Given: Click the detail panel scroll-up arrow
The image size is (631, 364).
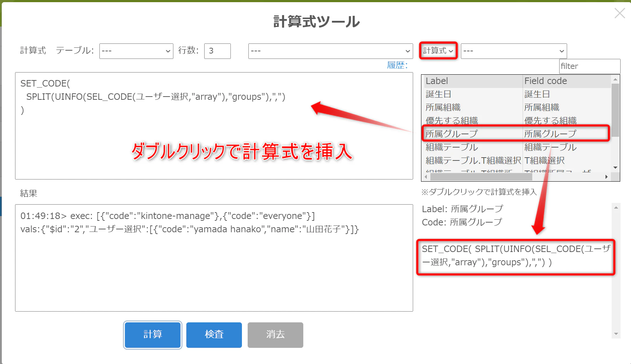Looking at the screenshot, I should 616,207.
